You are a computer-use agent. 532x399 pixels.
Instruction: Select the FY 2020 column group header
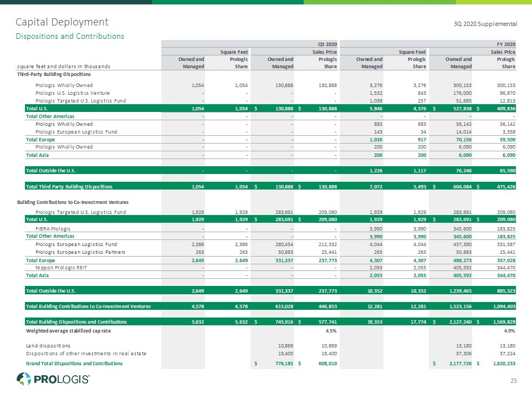click(x=506, y=44)
